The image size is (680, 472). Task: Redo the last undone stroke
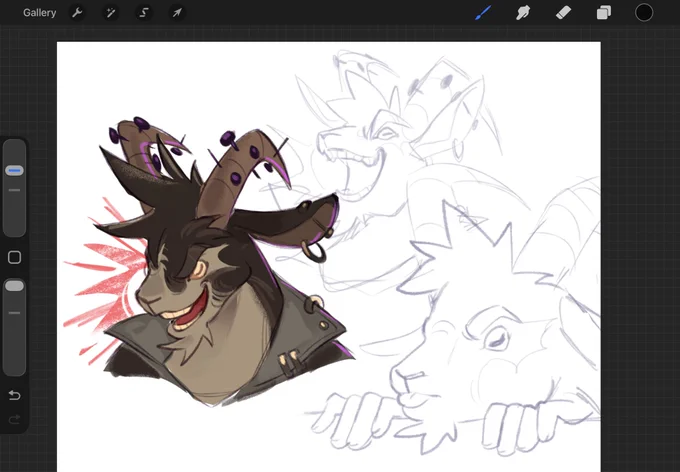click(14, 419)
